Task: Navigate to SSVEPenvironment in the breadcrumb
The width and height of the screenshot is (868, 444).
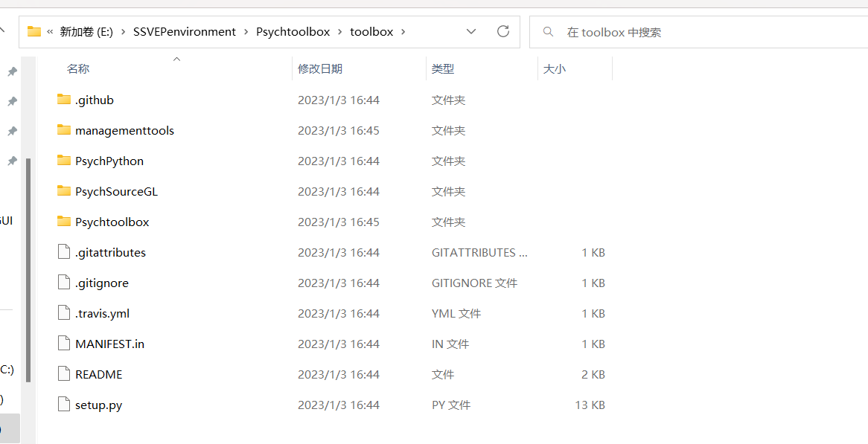Action: click(x=184, y=31)
